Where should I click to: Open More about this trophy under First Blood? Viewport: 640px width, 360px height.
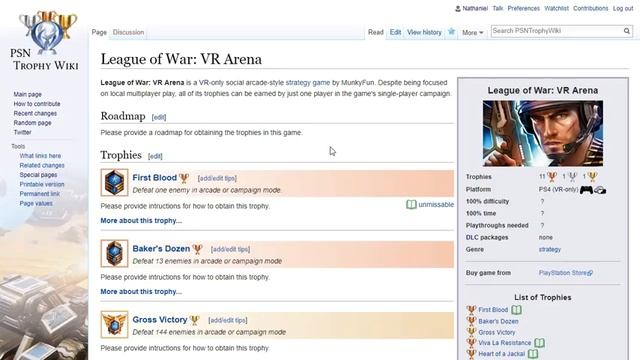click(141, 221)
